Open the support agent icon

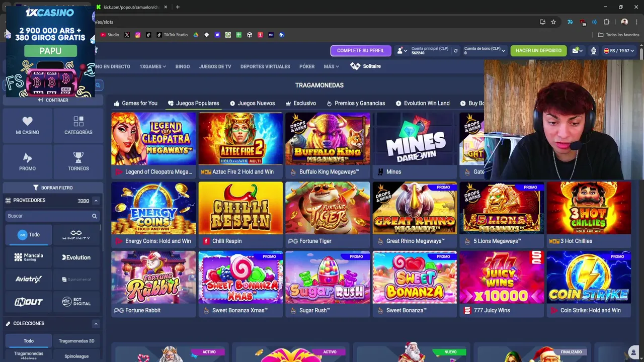pos(594,51)
